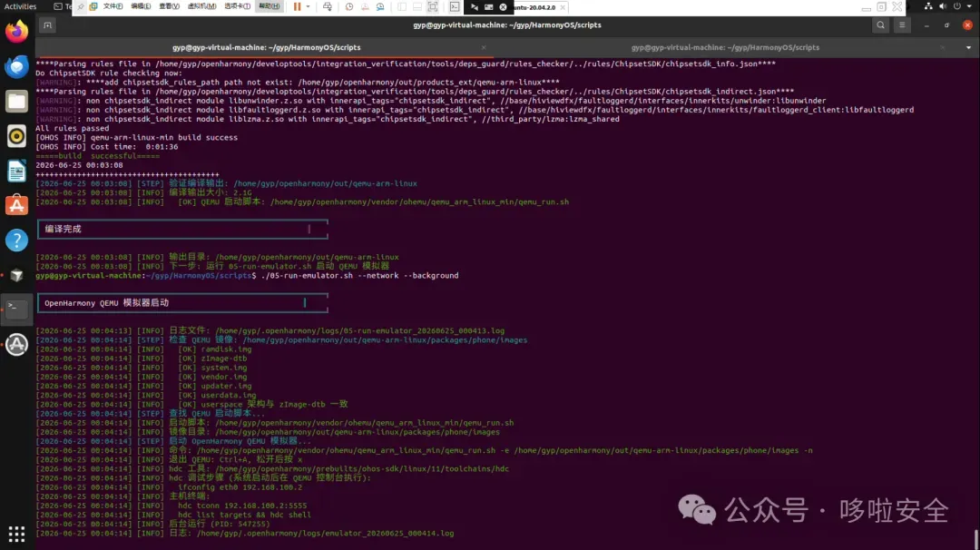The image size is (980, 550).
Task: Close the first terminal tab
Action: pyautogui.click(x=483, y=47)
